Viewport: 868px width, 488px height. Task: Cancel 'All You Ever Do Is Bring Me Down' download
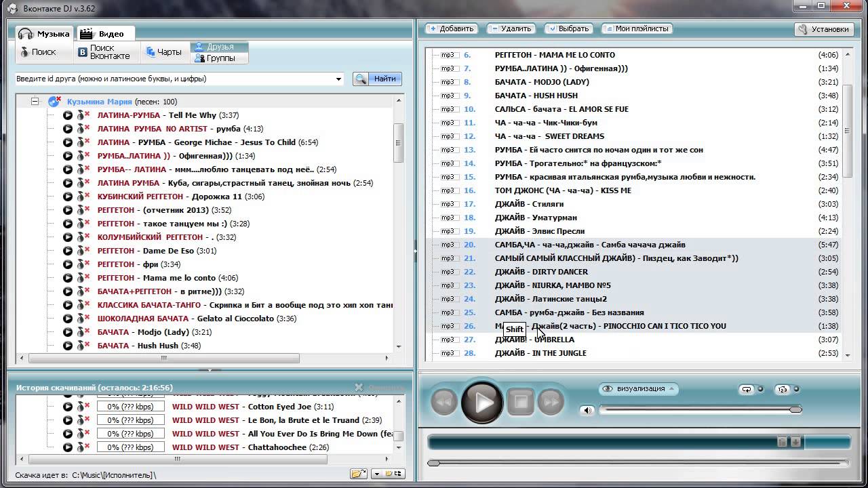point(83,434)
